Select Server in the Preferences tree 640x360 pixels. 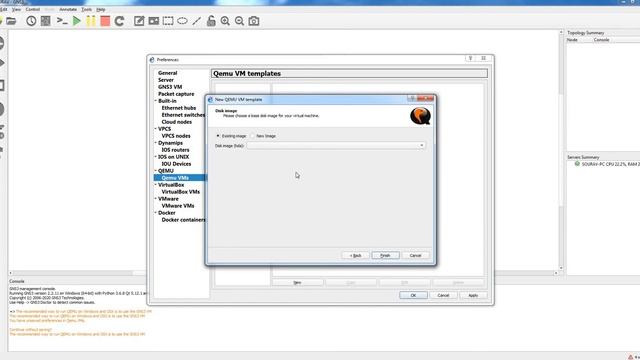coord(166,80)
